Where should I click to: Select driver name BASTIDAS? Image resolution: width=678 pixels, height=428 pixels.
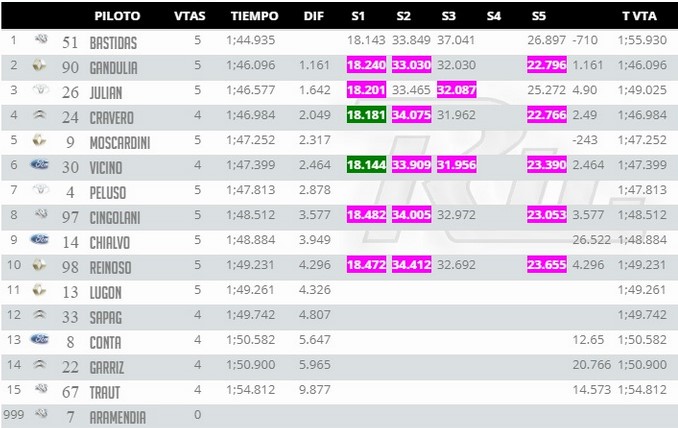tap(113, 43)
